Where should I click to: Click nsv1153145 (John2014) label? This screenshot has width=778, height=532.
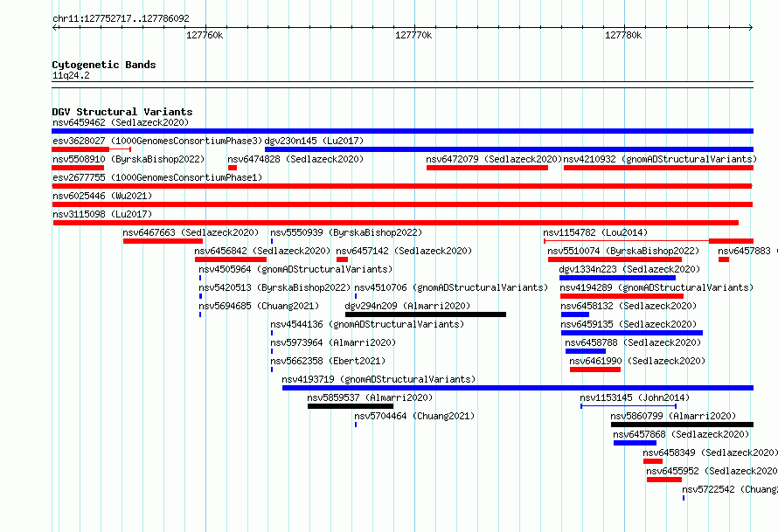pos(635,397)
